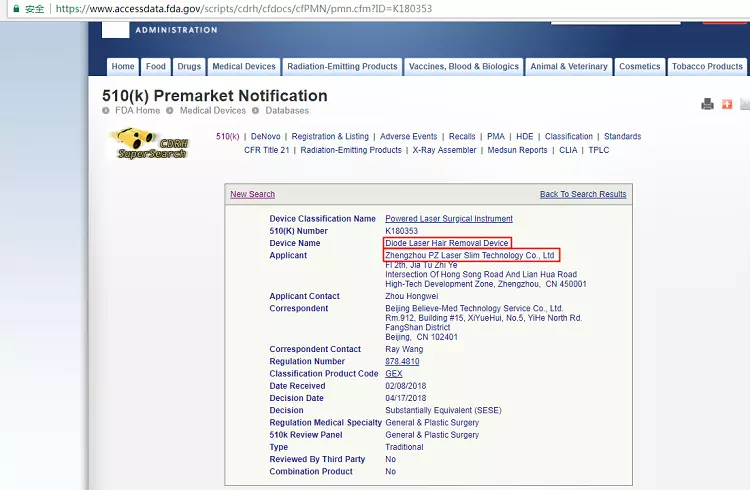Click Substantially Equivalent (SESE) decision text
Screen dimensions: 750x490
[443, 410]
